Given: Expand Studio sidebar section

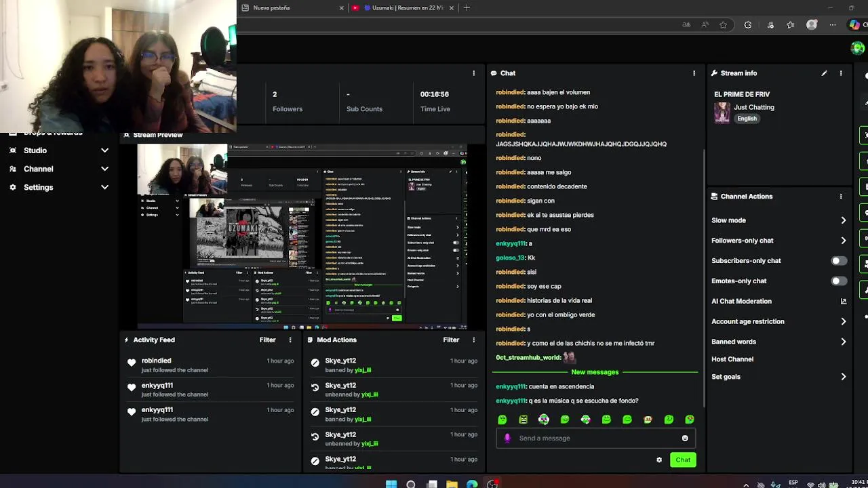Looking at the screenshot, I should pyautogui.click(x=104, y=150).
